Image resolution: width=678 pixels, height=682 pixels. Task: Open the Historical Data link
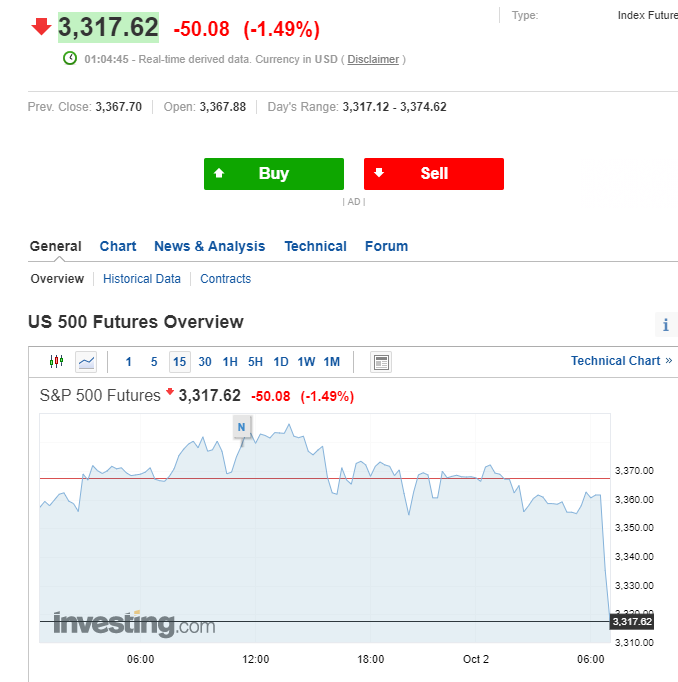click(x=142, y=279)
